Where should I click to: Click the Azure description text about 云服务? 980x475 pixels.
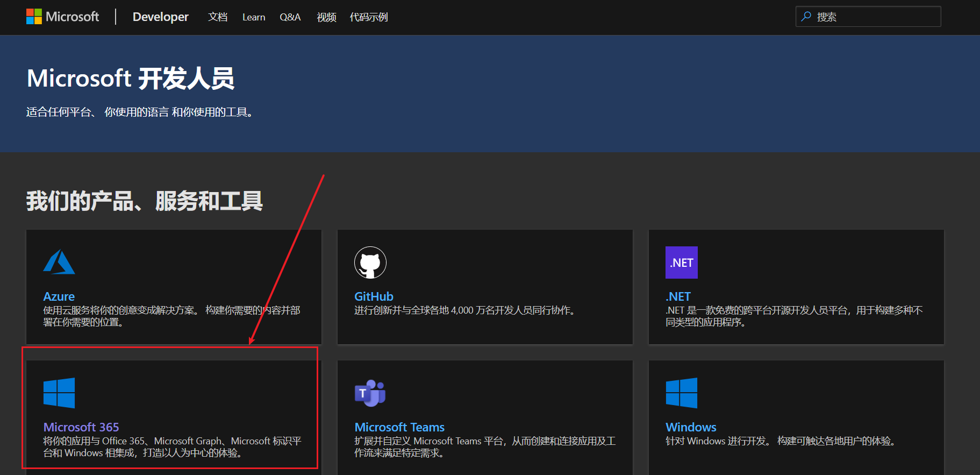171,316
